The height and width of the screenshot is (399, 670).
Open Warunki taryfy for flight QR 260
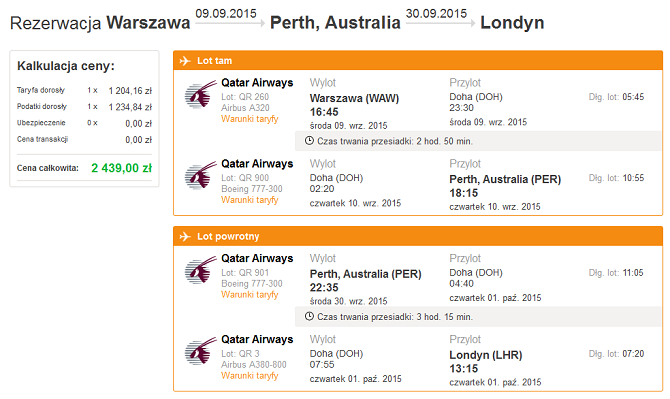click(250, 119)
